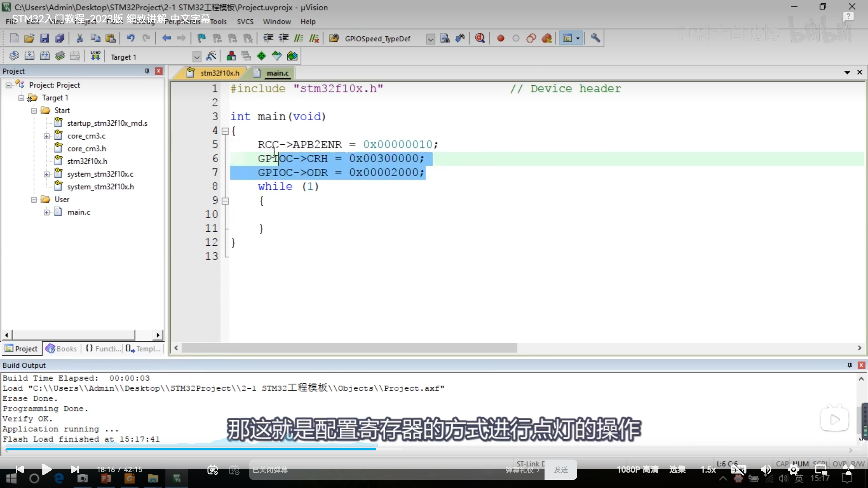Toggle Build Output auto-hide pin
Screen dimensions: 868x488
[850, 365]
